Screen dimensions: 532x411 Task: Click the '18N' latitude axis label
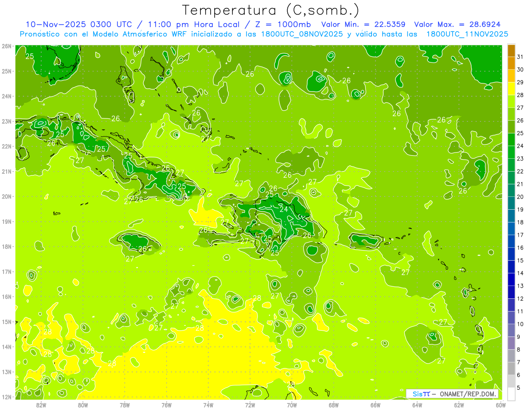point(6,247)
